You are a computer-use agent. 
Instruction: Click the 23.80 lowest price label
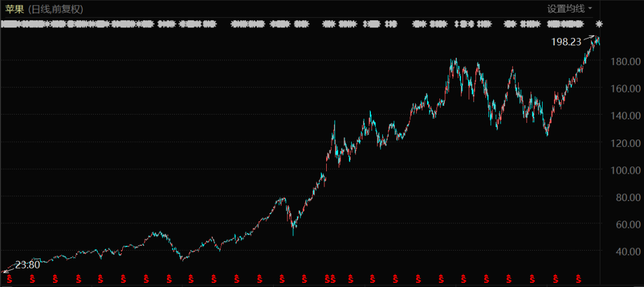[27, 264]
